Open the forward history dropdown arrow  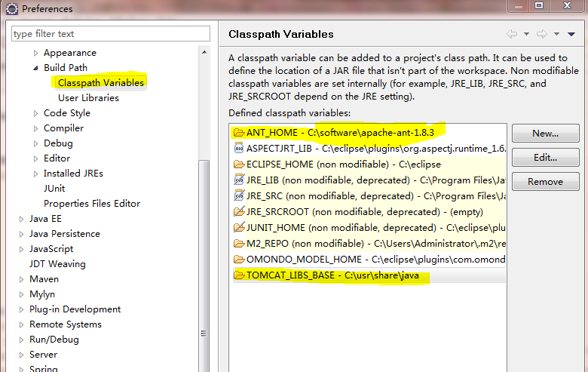[557, 34]
